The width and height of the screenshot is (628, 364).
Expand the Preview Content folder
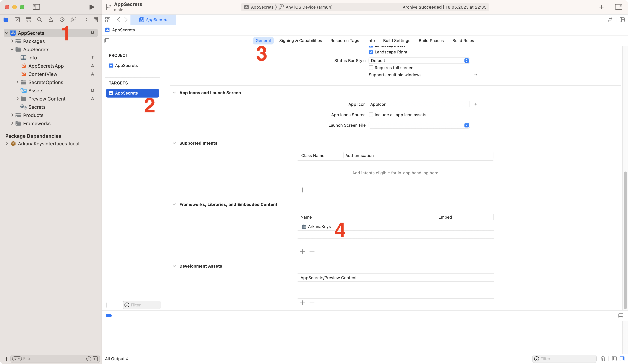click(x=17, y=99)
